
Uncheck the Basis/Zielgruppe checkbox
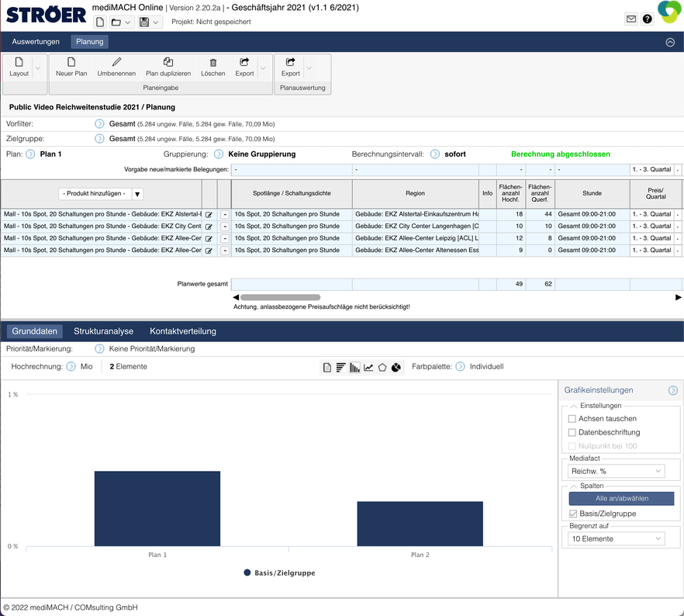pos(572,514)
